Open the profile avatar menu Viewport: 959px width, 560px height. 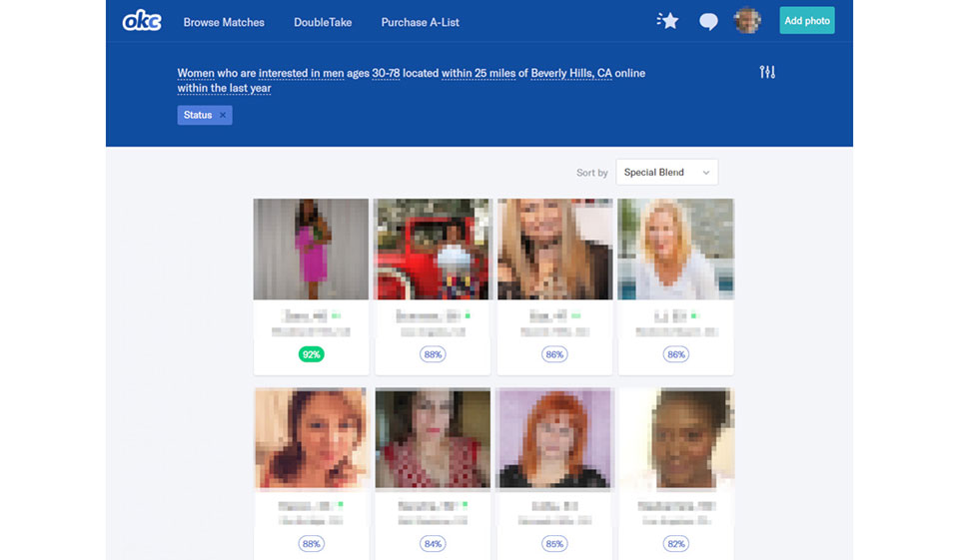pyautogui.click(x=746, y=21)
